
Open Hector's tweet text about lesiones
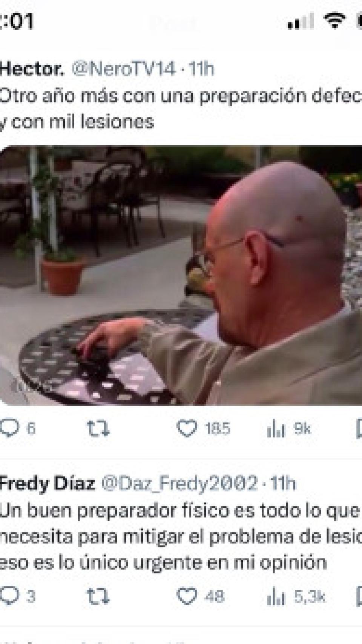coord(181,109)
